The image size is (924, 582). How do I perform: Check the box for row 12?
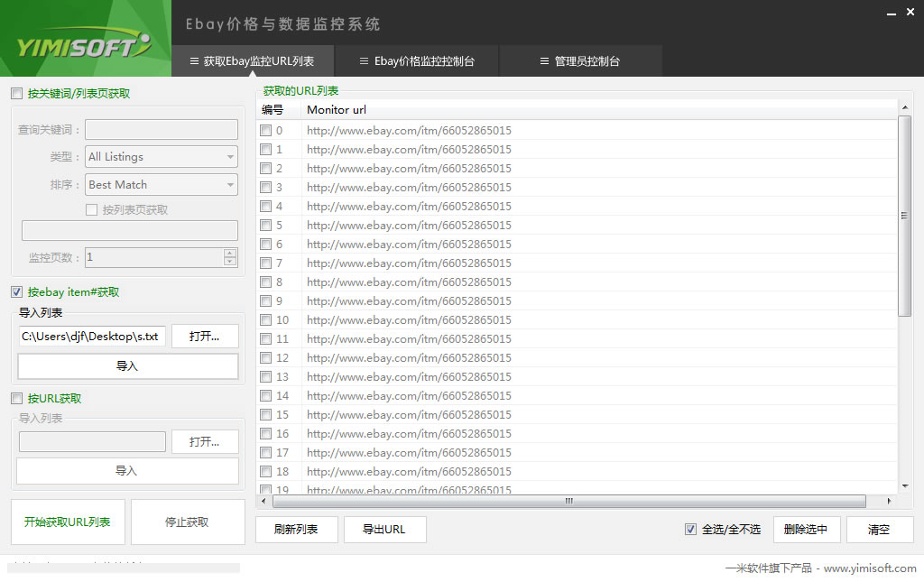[x=266, y=358]
